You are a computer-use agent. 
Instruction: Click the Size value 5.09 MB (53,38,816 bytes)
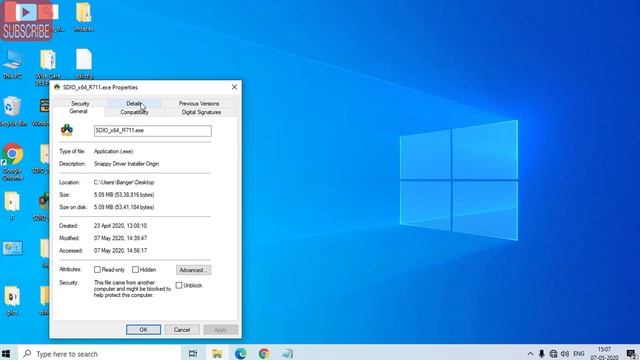124,195
